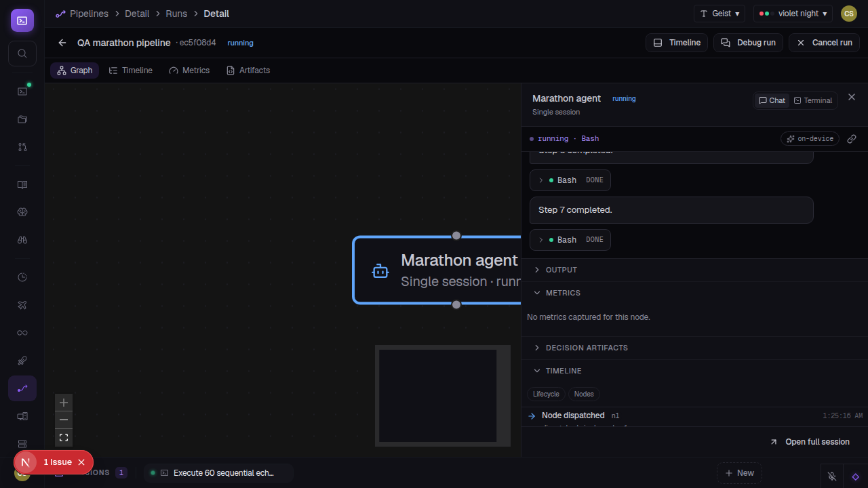868x488 pixels.
Task: Click the Cancel run button
Action: coord(824,43)
